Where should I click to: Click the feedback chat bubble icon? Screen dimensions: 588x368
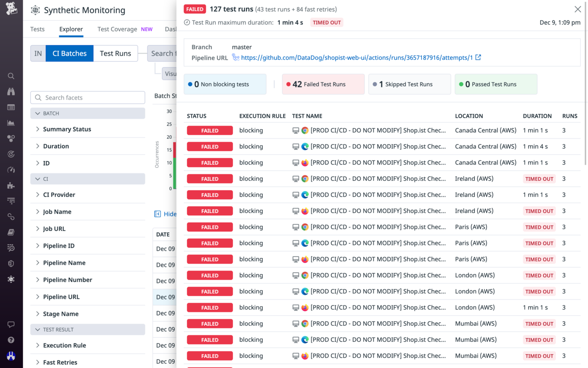(x=11, y=324)
